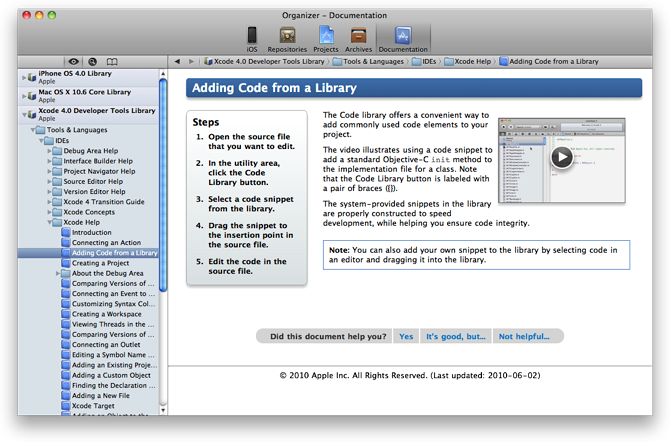Image resolution: width=670 pixels, height=442 pixels.
Task: Select Adding Code from a Library row
Action: 88,253
